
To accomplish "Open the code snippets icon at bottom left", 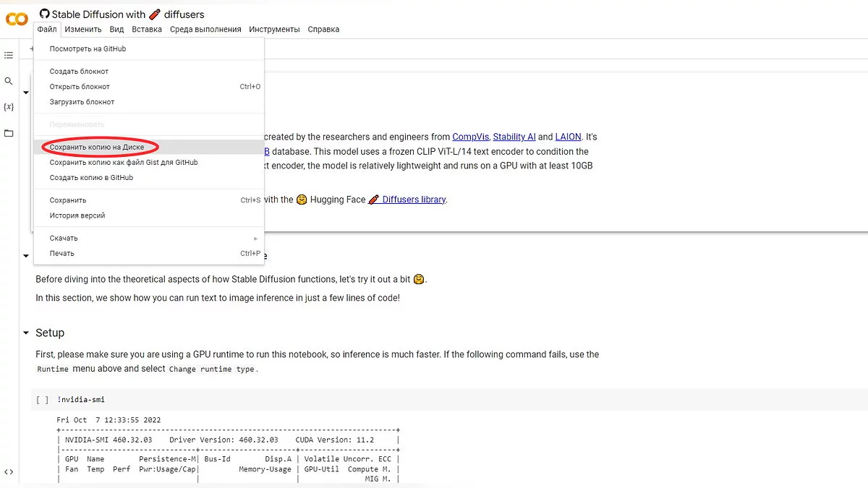I will pyautogui.click(x=9, y=471).
